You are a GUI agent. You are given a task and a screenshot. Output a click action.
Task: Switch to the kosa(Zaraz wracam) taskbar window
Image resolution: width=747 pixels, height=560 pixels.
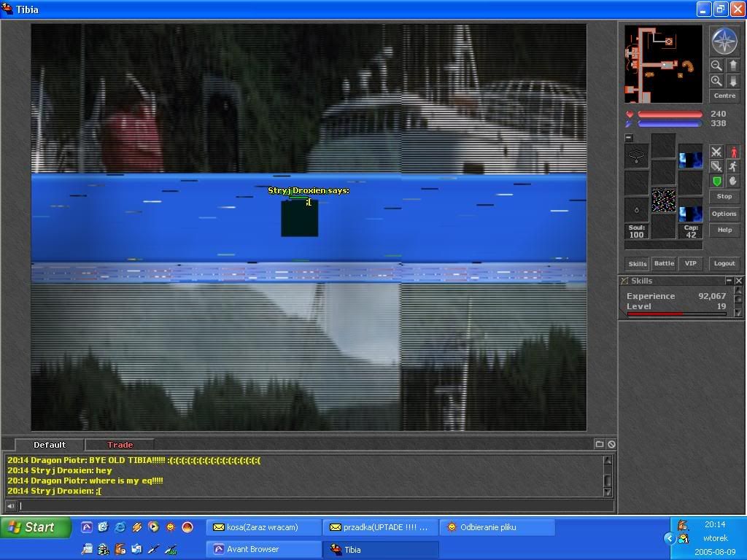click(x=263, y=527)
